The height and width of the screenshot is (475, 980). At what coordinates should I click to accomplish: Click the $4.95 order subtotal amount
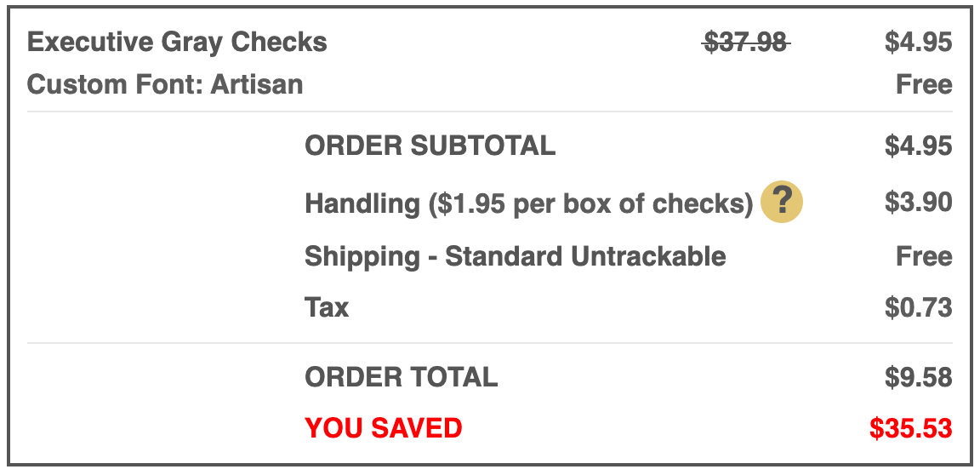919,146
